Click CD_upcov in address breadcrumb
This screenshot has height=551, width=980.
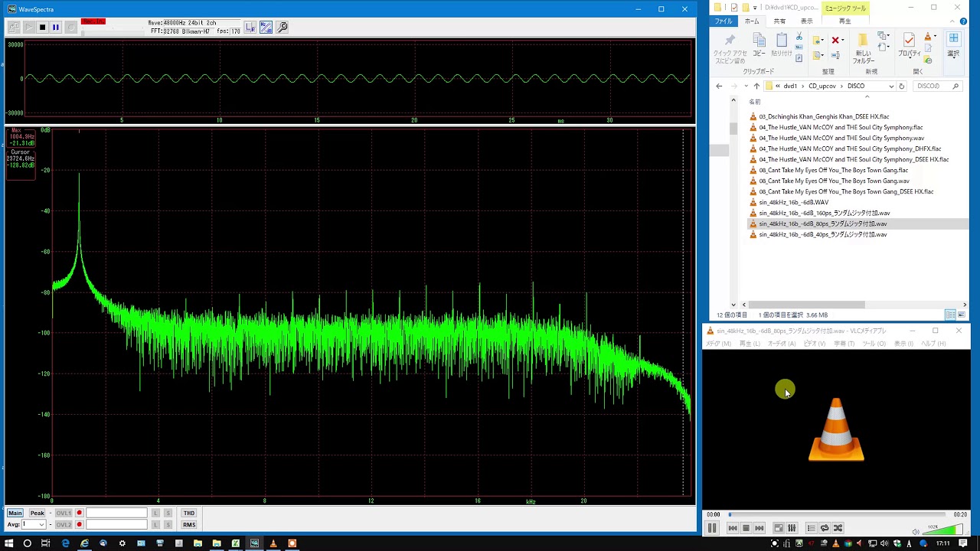(x=822, y=86)
